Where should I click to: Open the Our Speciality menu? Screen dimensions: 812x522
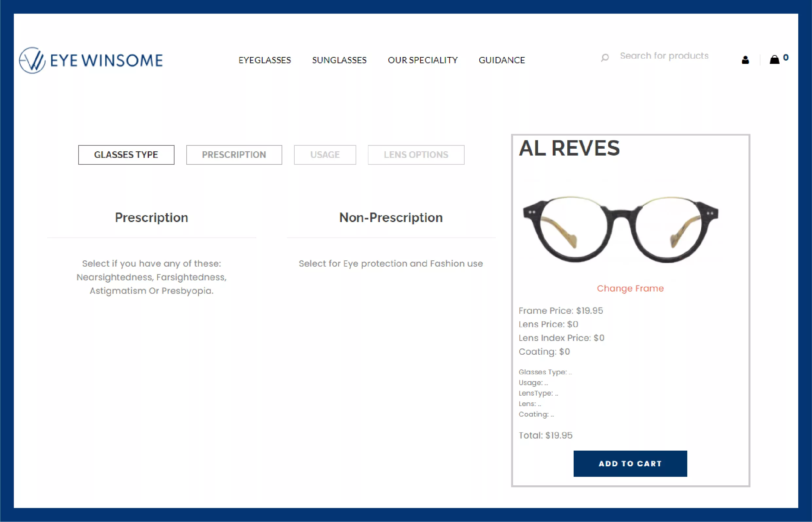[x=422, y=60]
